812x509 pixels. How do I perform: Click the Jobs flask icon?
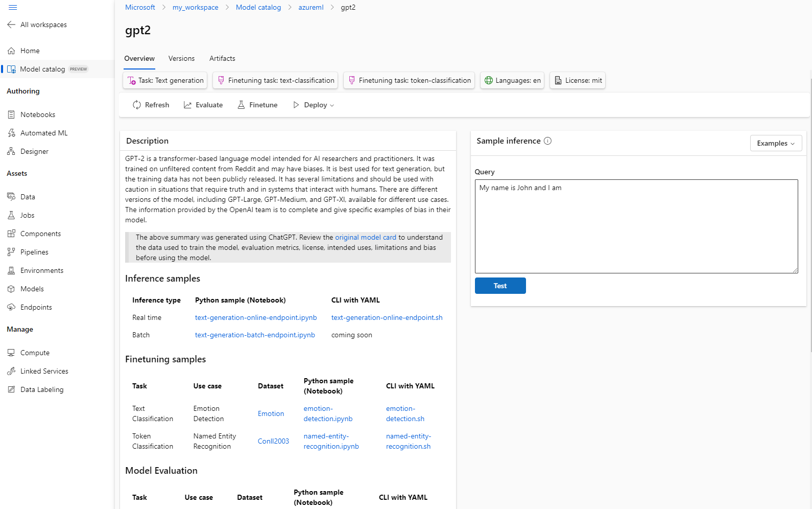(11, 215)
